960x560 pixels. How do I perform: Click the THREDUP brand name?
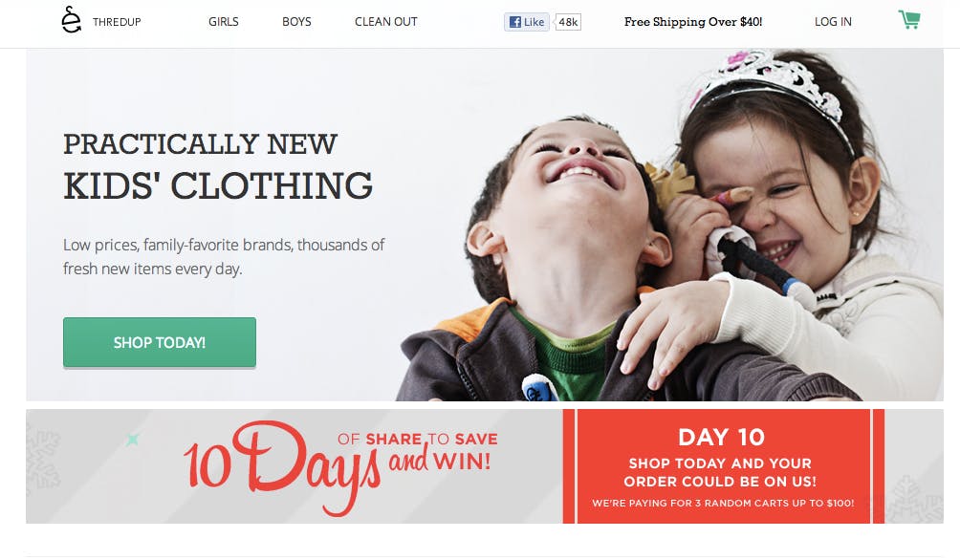[117, 22]
